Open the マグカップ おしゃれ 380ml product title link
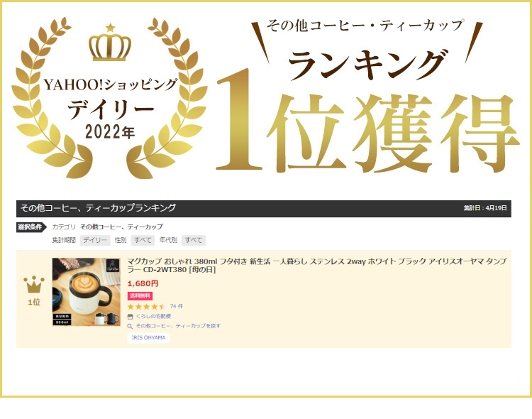Viewport: 532px width, 419px height. click(x=317, y=266)
